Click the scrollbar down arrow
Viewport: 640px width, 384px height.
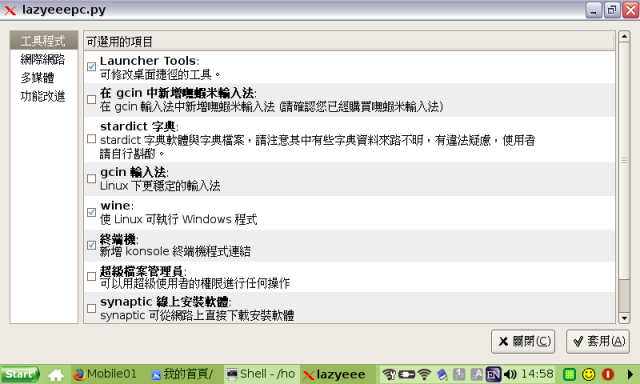tap(624, 317)
